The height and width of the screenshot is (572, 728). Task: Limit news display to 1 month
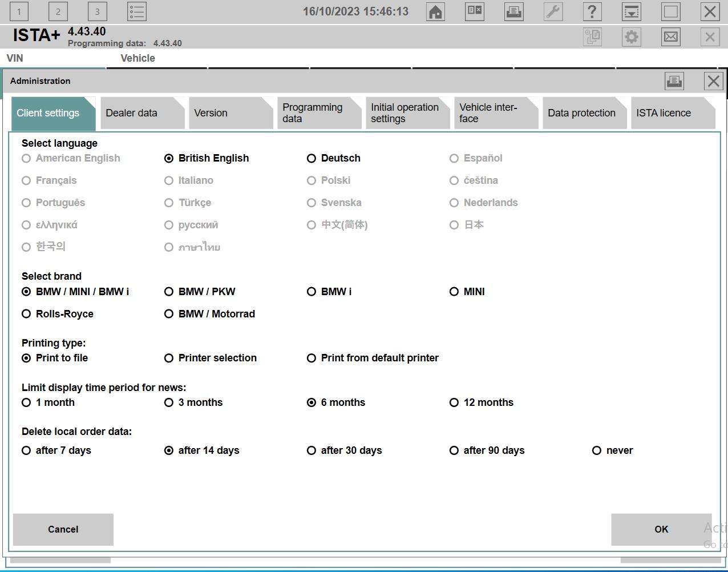click(48, 402)
